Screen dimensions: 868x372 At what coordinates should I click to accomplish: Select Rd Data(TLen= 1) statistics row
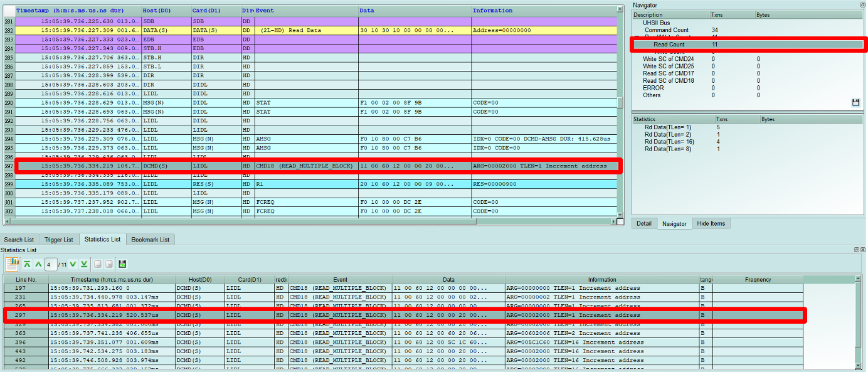(748, 127)
